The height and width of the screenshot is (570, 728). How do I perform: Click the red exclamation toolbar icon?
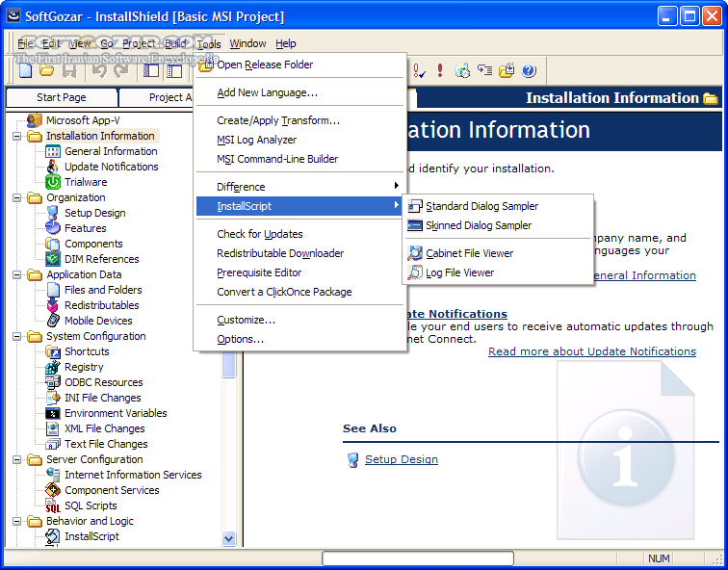[x=440, y=70]
